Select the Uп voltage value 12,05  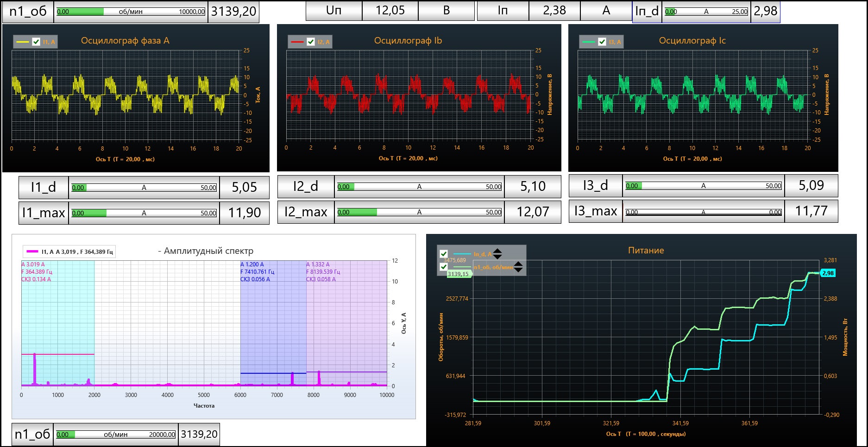[390, 11]
